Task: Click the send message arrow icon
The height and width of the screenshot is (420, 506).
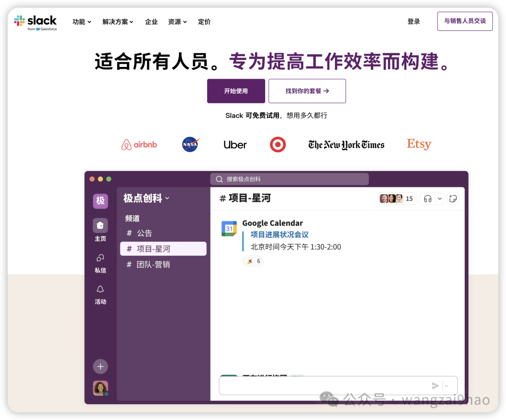Action: (435, 386)
